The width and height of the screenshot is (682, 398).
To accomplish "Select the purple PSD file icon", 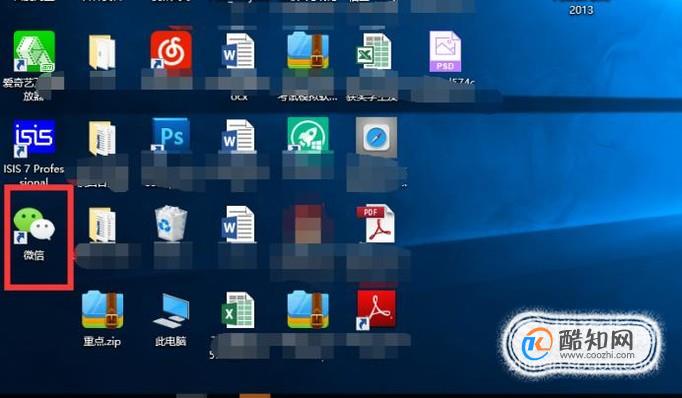I will click(445, 51).
